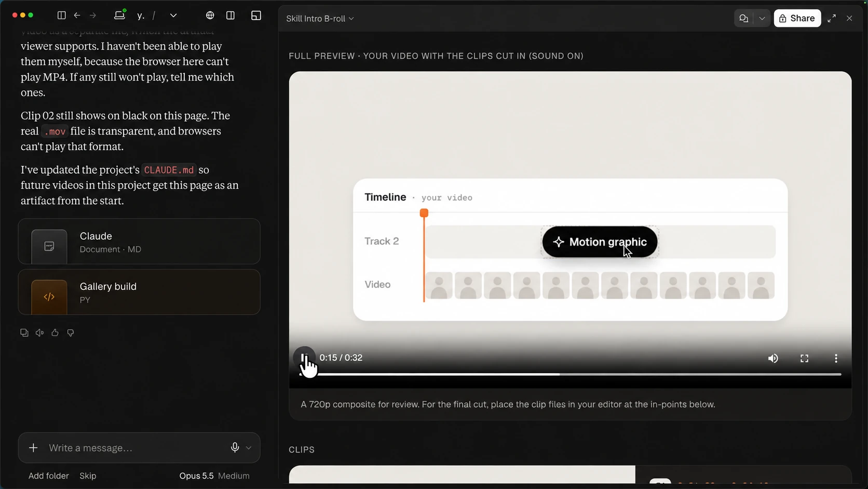The image size is (868, 489).
Task: Give the response a thumbs up
Action: pos(55,333)
